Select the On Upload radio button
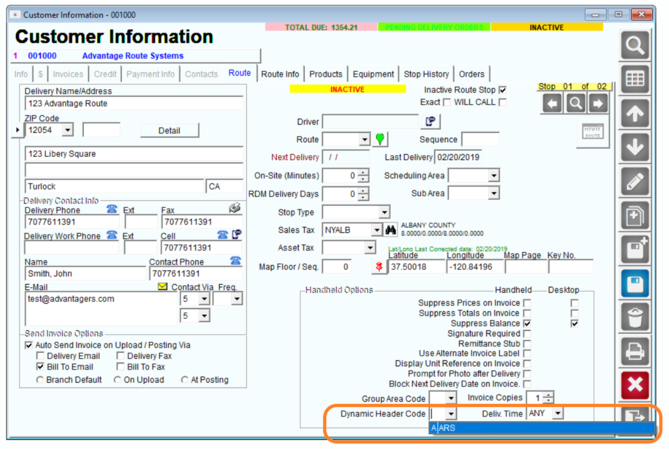This screenshot has height=449, width=669. [117, 380]
